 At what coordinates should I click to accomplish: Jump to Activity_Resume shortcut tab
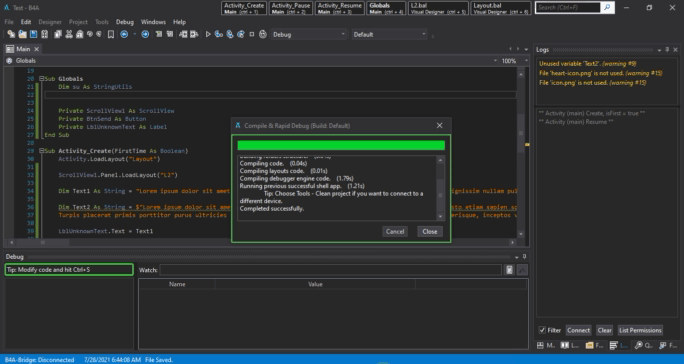(339, 8)
